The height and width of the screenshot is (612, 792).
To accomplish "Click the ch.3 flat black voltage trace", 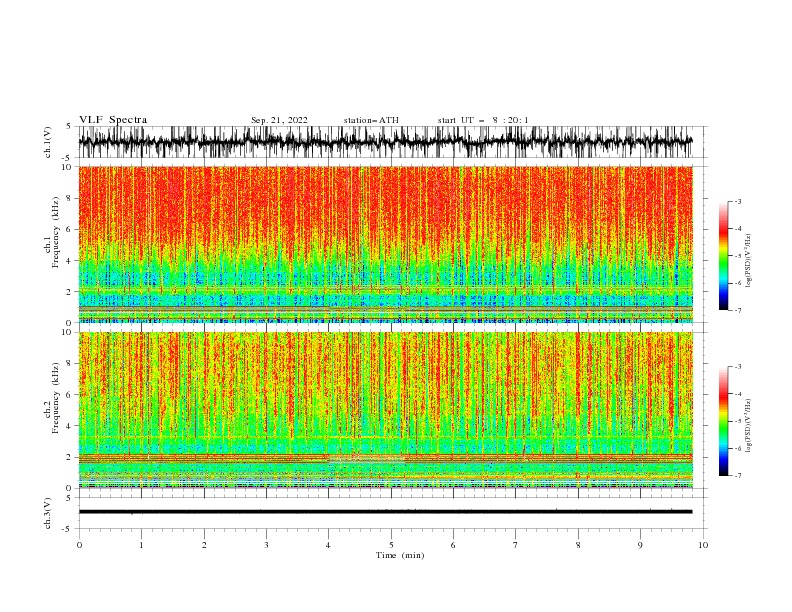I will (x=385, y=512).
